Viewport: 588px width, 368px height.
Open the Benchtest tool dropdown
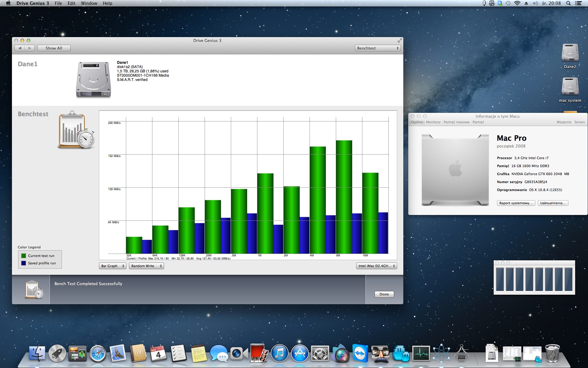pyautogui.click(x=378, y=48)
